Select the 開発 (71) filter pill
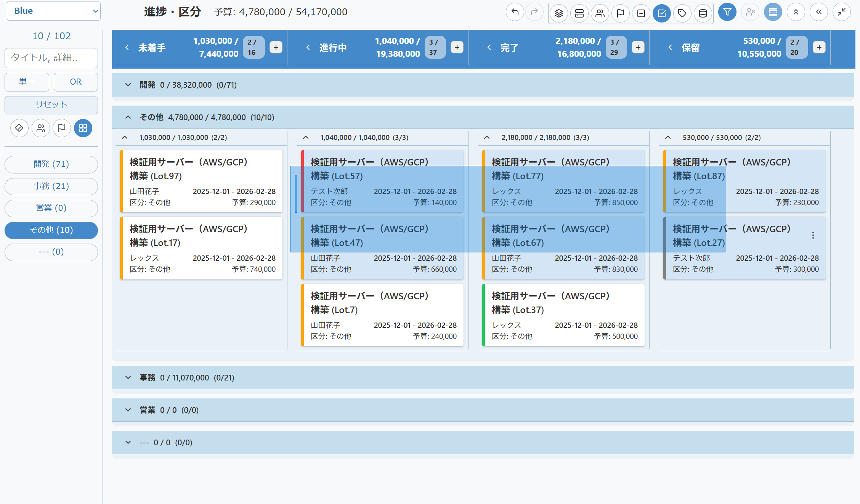This screenshot has width=860, height=504. pyautogui.click(x=51, y=164)
